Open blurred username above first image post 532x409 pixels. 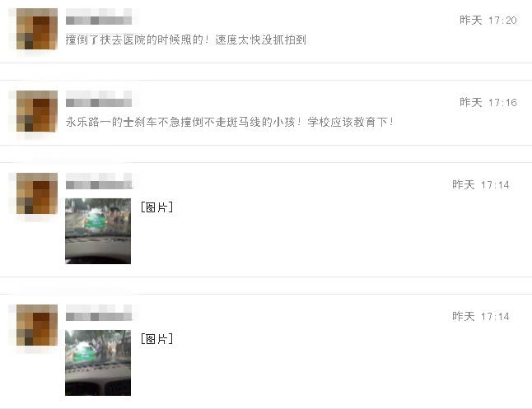(99, 181)
